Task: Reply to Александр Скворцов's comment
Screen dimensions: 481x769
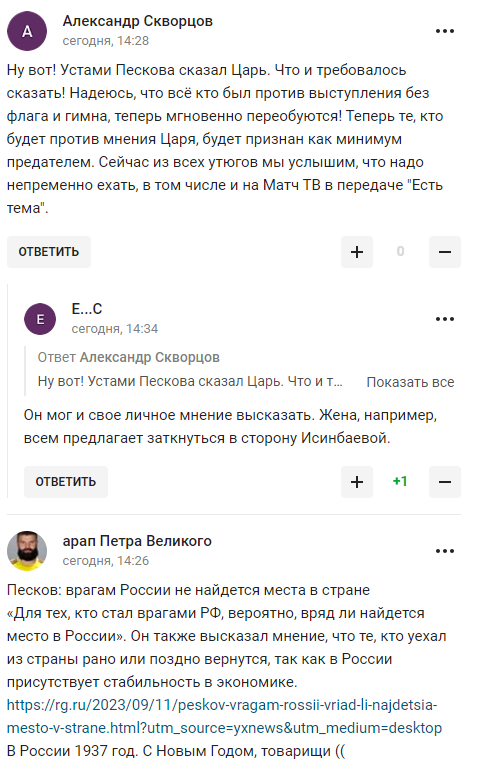Action: click(x=49, y=252)
